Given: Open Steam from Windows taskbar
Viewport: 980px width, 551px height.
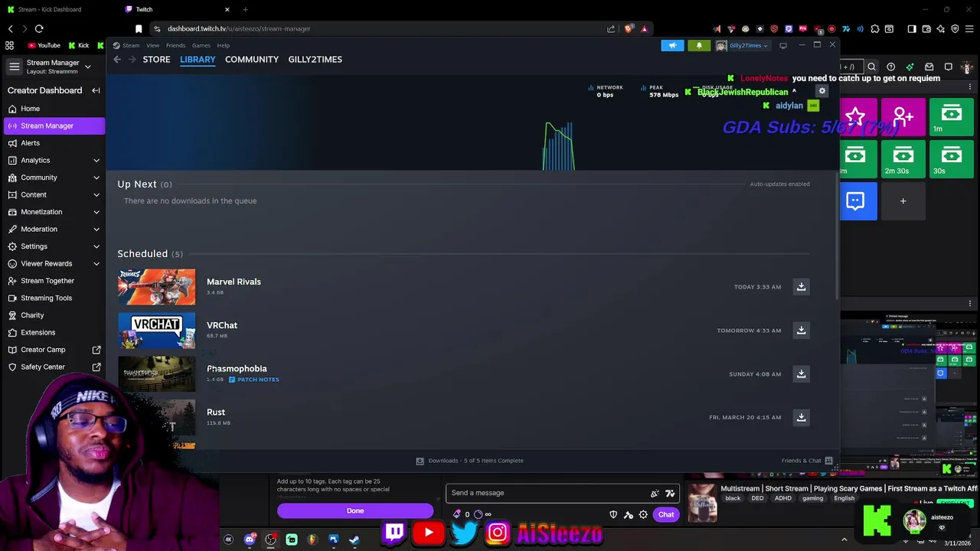Looking at the screenshot, I should (x=354, y=540).
